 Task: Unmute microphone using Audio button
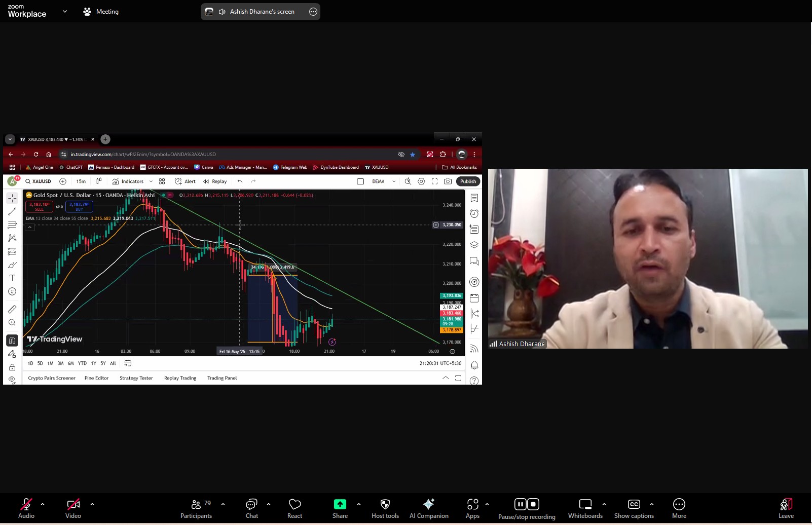[x=26, y=508]
